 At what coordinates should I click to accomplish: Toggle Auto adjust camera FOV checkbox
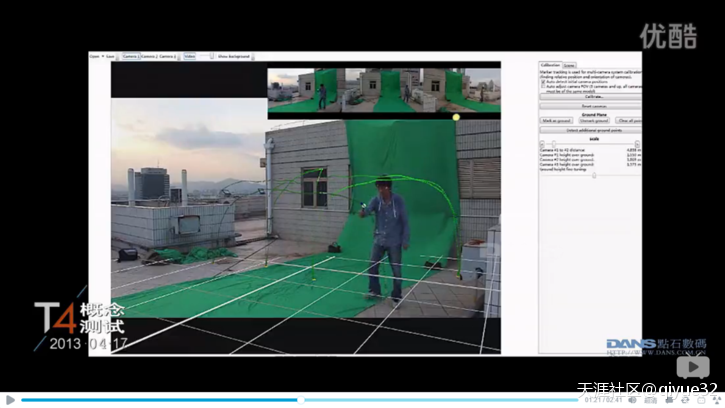[x=543, y=85]
